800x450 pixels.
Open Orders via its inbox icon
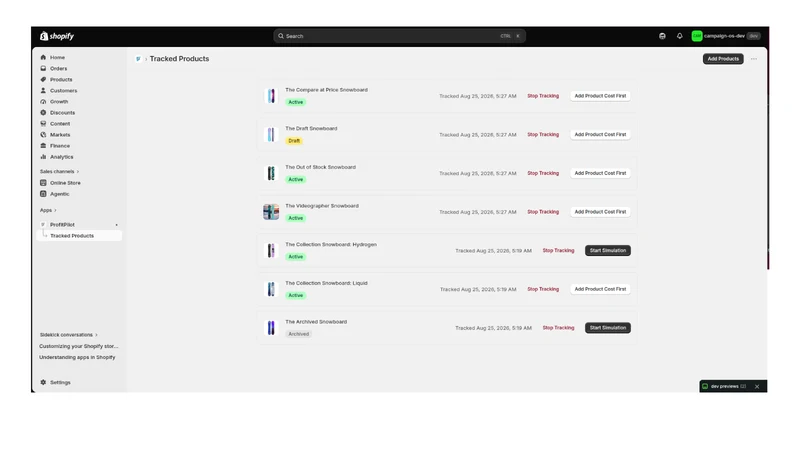pyautogui.click(x=43, y=68)
